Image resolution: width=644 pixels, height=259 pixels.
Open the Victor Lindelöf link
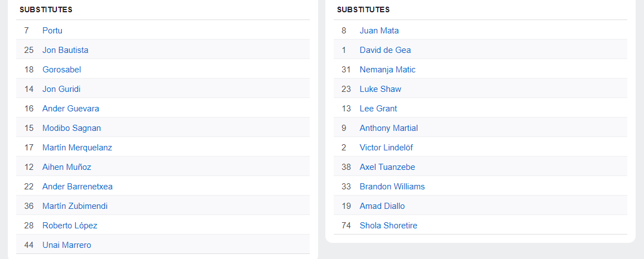386,148
